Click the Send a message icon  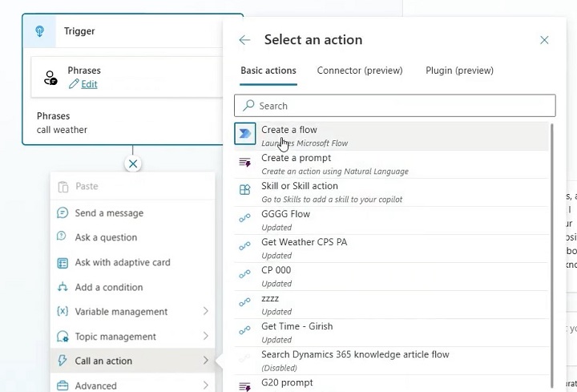point(63,213)
